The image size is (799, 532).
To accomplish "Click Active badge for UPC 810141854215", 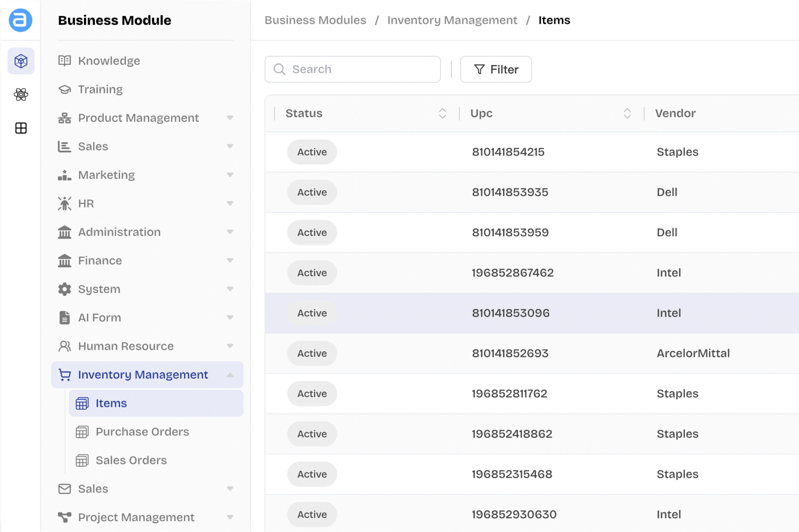I will point(312,152).
